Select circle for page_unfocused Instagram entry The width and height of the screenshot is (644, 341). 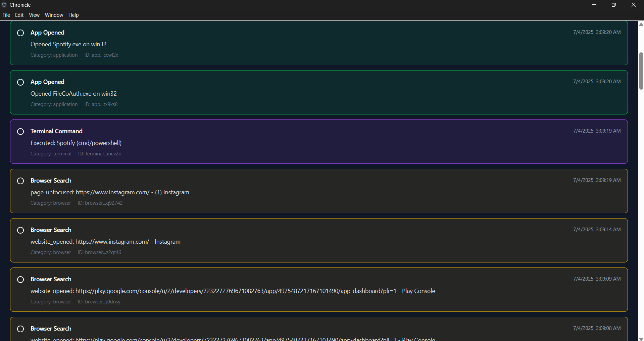20,181
